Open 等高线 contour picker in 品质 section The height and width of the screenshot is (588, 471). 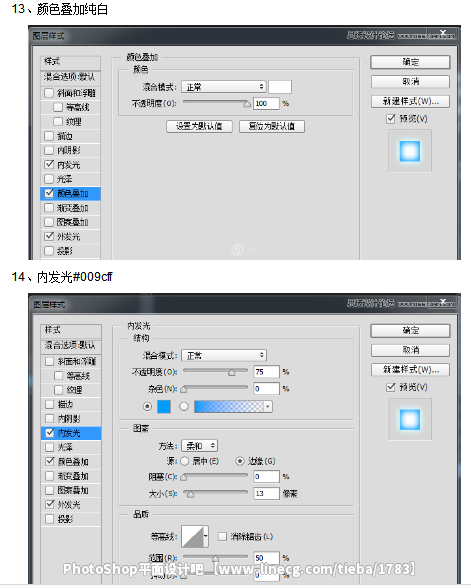pos(195,537)
